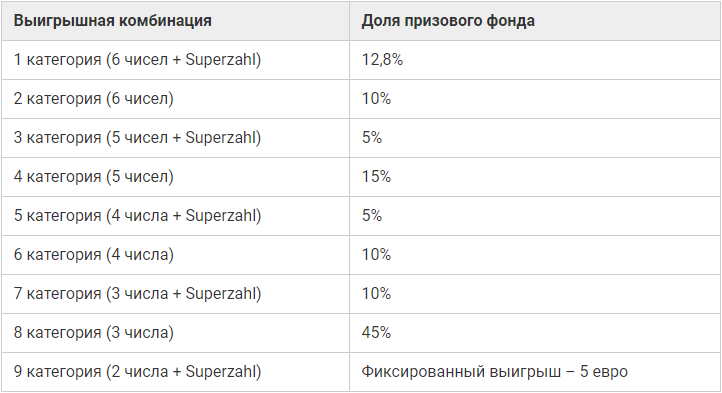Select the '6 категория (4 числа)' cell
This screenshot has height=393, width=722.
pyautogui.click(x=175, y=255)
